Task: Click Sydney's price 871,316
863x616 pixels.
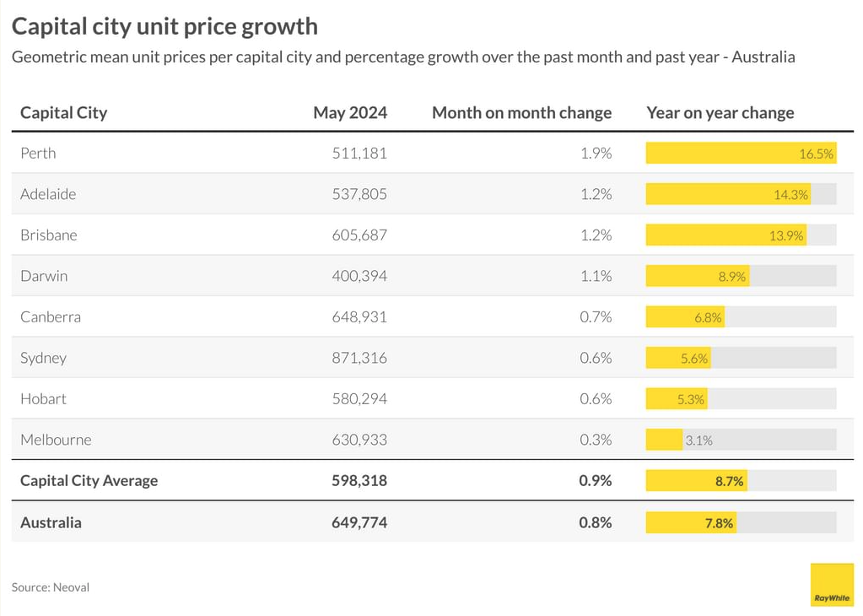Action: (x=359, y=358)
